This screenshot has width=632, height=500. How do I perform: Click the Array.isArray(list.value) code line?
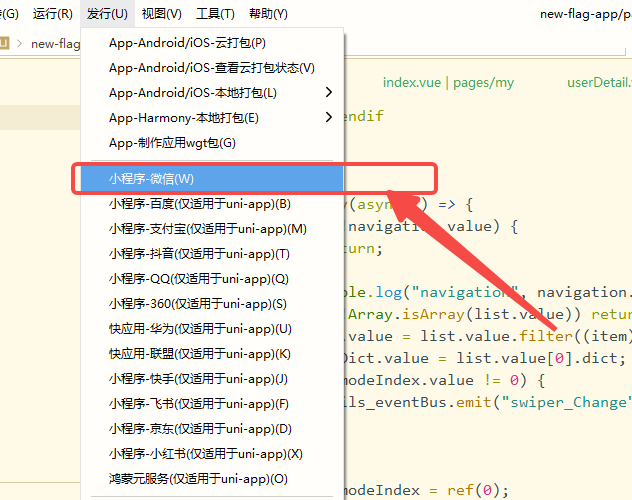[488, 314]
